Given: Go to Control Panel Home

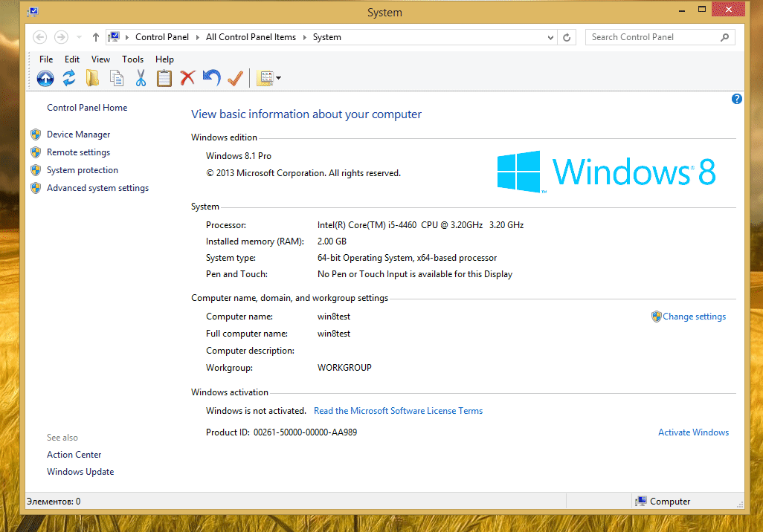Looking at the screenshot, I should [87, 108].
